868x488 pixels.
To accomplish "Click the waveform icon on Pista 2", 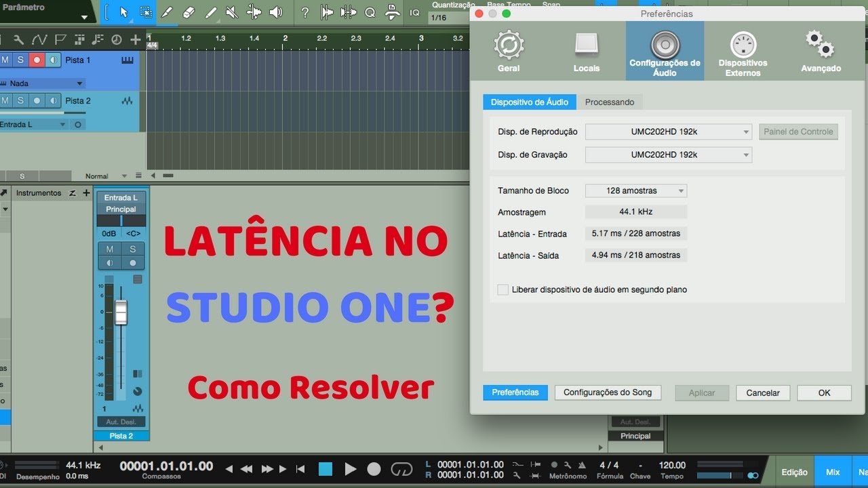I will (x=127, y=101).
